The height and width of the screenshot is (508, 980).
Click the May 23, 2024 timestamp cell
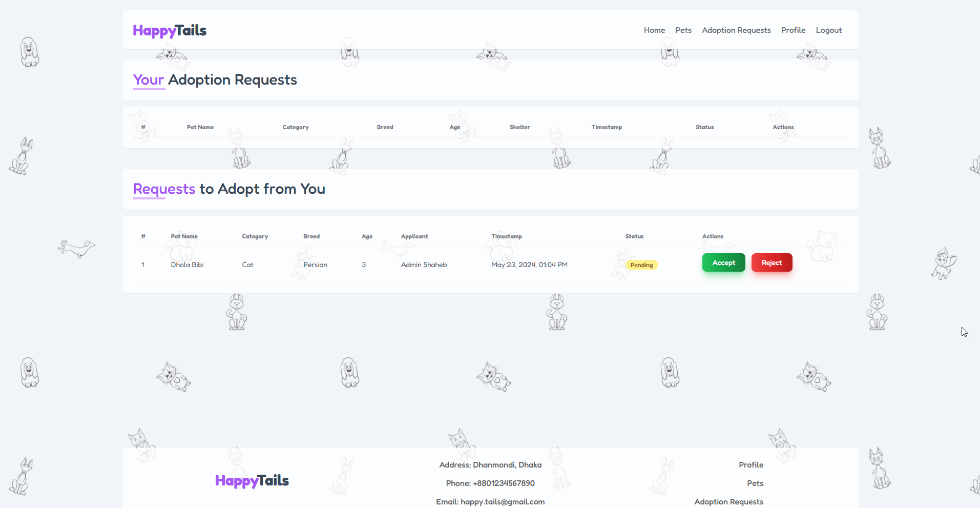pos(529,265)
